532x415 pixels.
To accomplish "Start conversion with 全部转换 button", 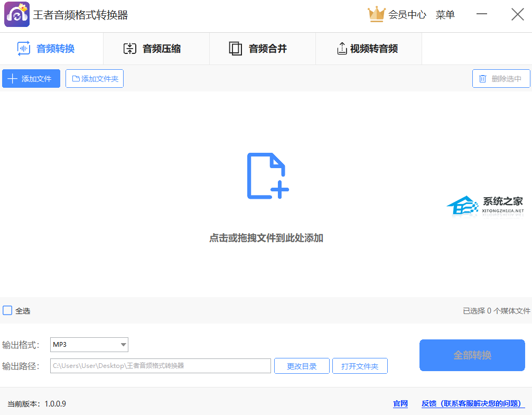I will pos(472,355).
